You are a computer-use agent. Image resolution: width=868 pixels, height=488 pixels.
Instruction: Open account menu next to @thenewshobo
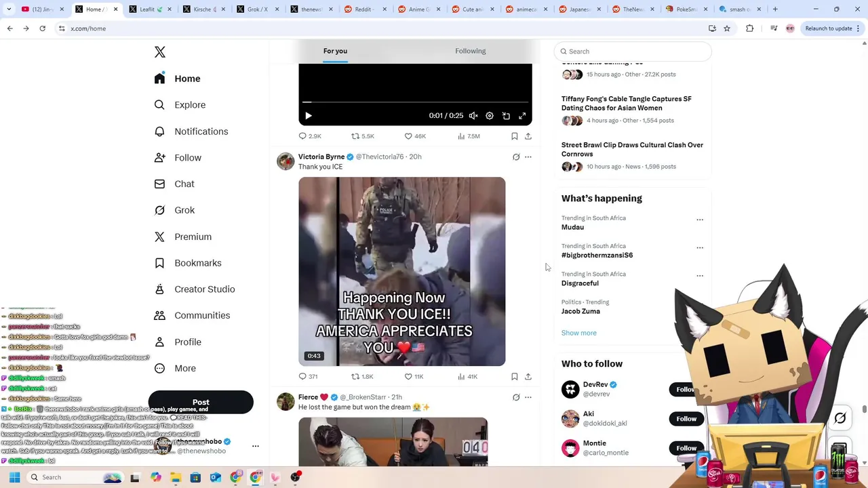(256, 446)
